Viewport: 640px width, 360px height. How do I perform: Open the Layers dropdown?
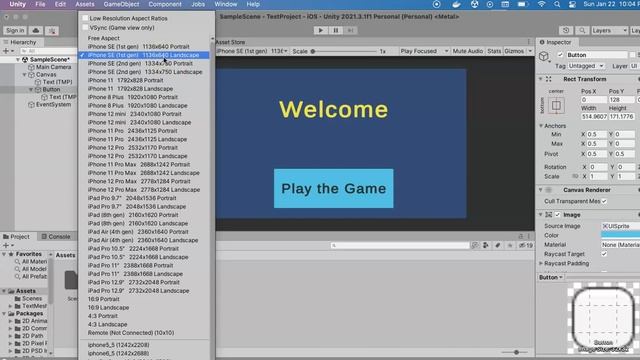[x=609, y=31]
